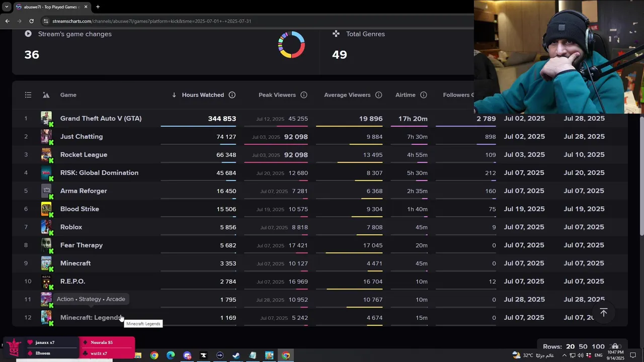Click the RISK: Global Domination thumbnail
Viewport: 644px width, 362px height.
coord(46,173)
